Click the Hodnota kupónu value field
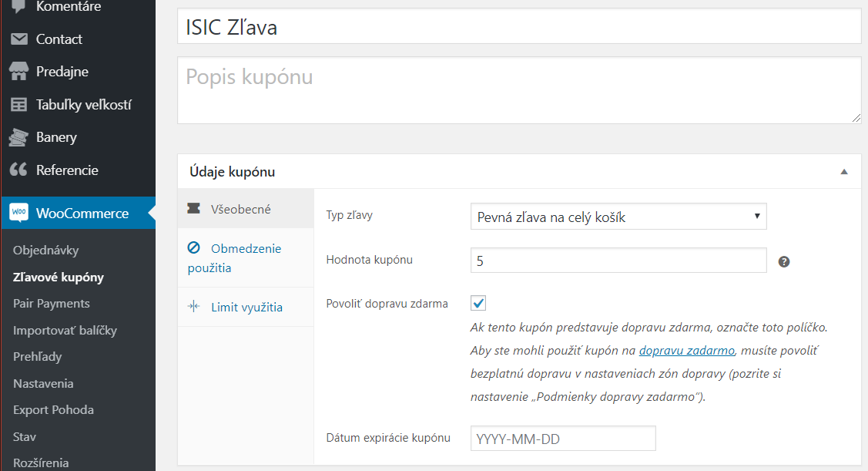 pyautogui.click(x=618, y=261)
